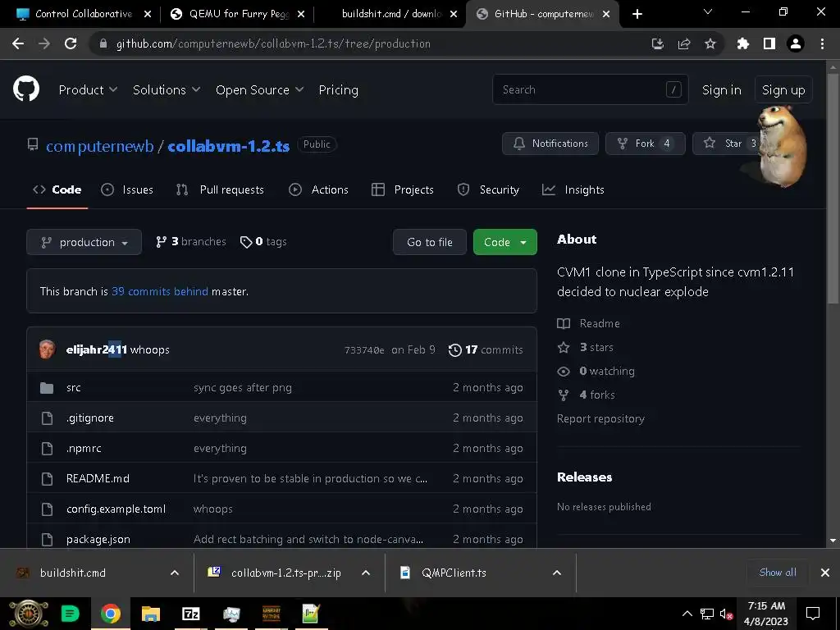Switch to the Pull requests tab
This screenshot has height=630, width=840.
220,189
